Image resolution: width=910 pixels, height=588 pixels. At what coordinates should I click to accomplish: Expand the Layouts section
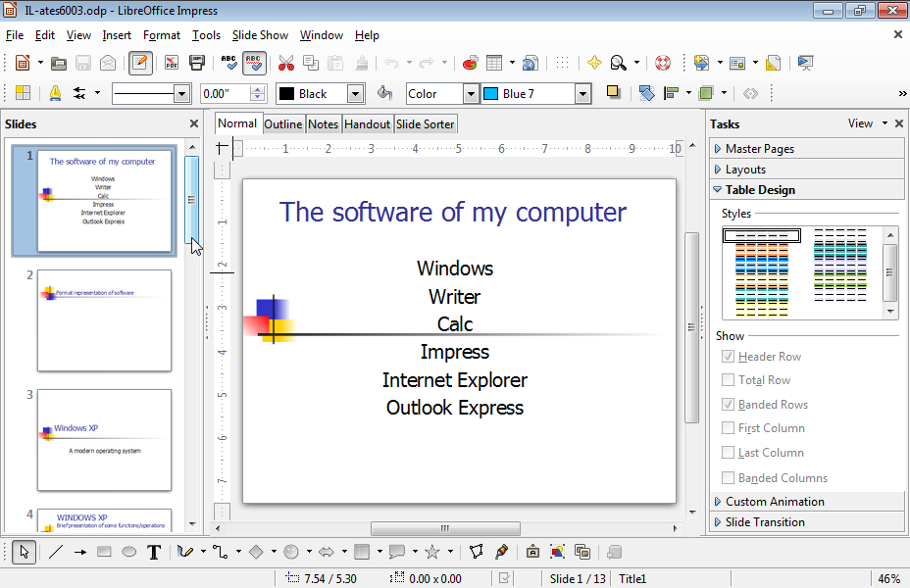tap(807, 170)
